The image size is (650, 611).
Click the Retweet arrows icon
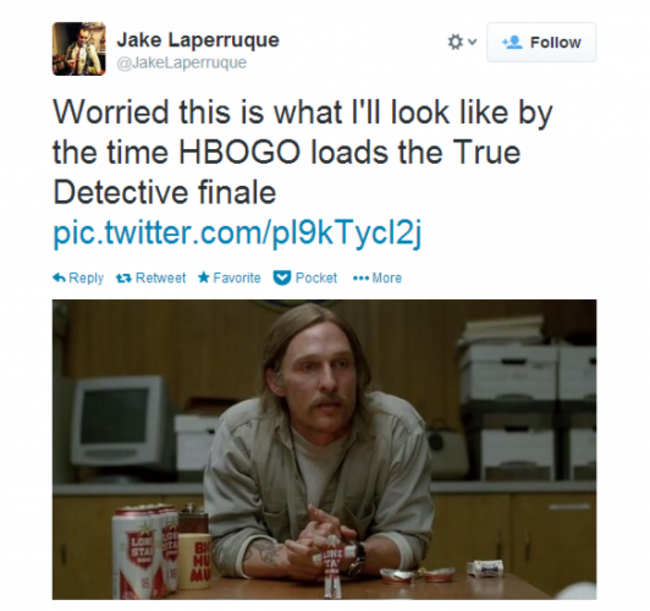pyautogui.click(x=124, y=278)
